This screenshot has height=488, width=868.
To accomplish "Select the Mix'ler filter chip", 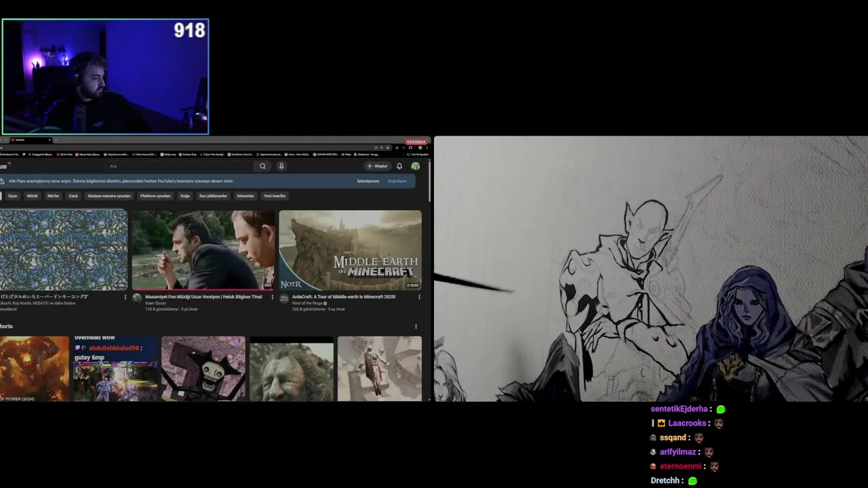I will [x=54, y=196].
